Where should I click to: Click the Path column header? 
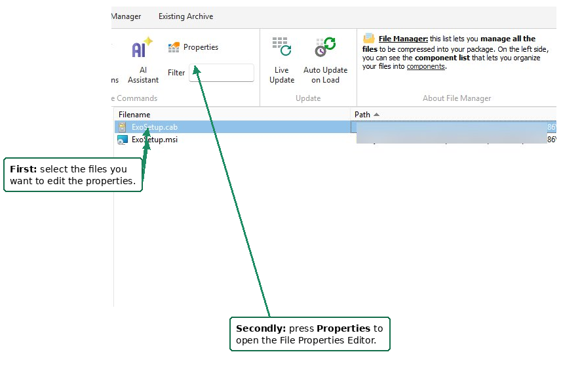[362, 114]
